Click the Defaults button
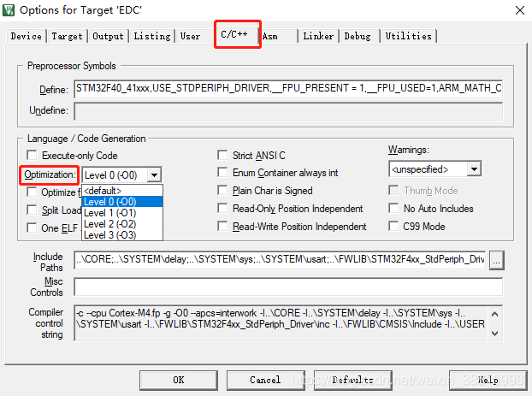The width and height of the screenshot is (532, 396). pyautogui.click(x=352, y=379)
